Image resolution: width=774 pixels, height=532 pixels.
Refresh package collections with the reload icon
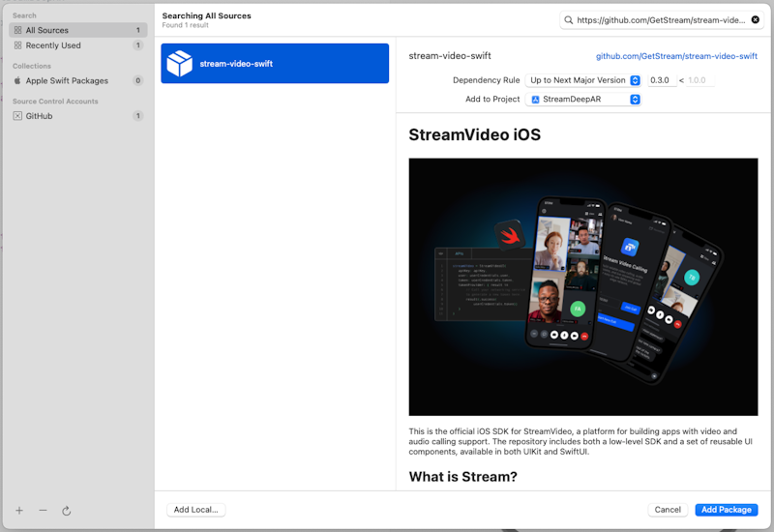point(67,510)
